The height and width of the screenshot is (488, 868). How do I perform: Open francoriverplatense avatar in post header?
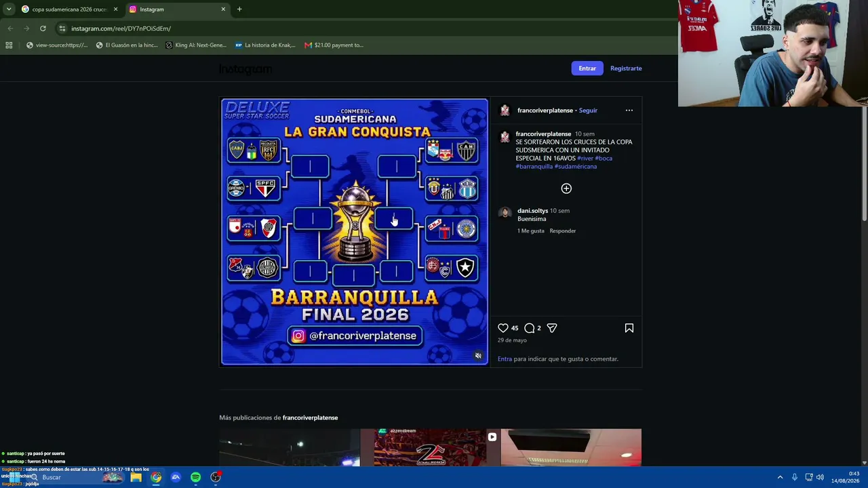pyautogui.click(x=505, y=110)
